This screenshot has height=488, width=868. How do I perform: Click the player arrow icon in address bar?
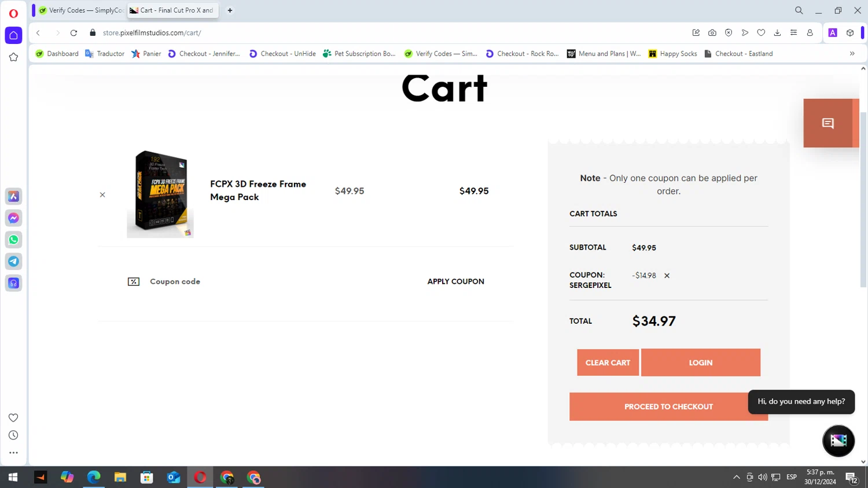coord(745,33)
